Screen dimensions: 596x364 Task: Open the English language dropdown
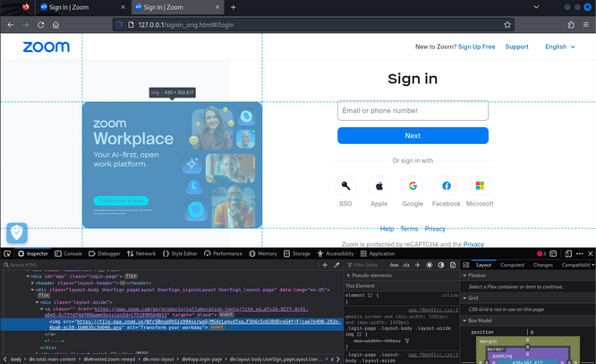[x=560, y=47]
